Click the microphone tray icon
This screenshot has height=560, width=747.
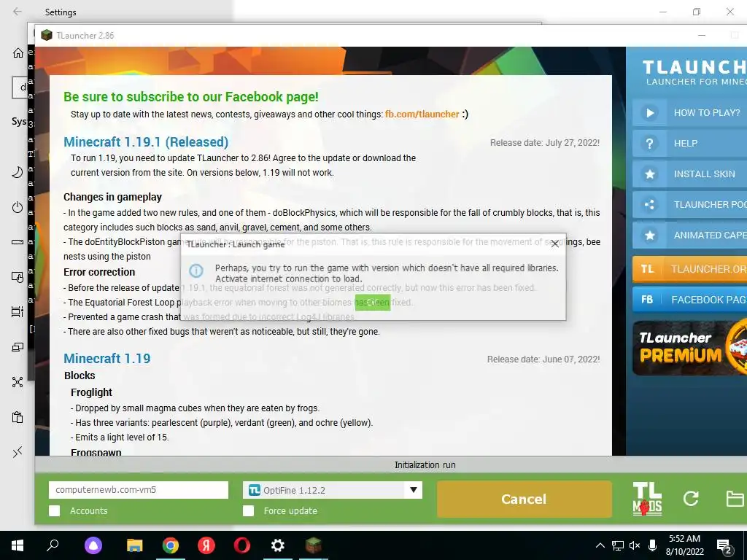point(652,545)
